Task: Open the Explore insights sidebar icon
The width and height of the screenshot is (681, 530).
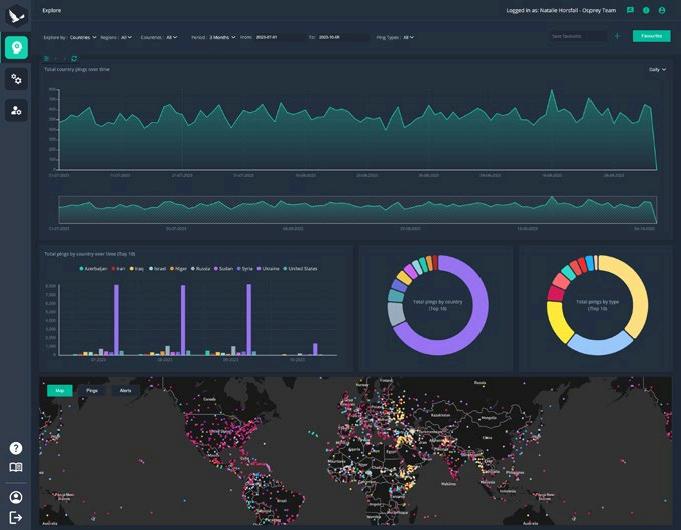Action: tap(17, 47)
